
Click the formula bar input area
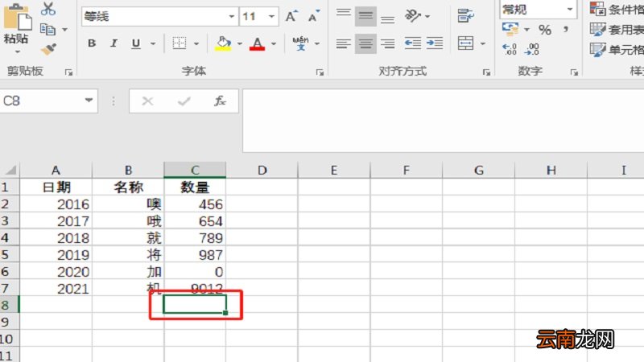pyautogui.click(x=444, y=120)
